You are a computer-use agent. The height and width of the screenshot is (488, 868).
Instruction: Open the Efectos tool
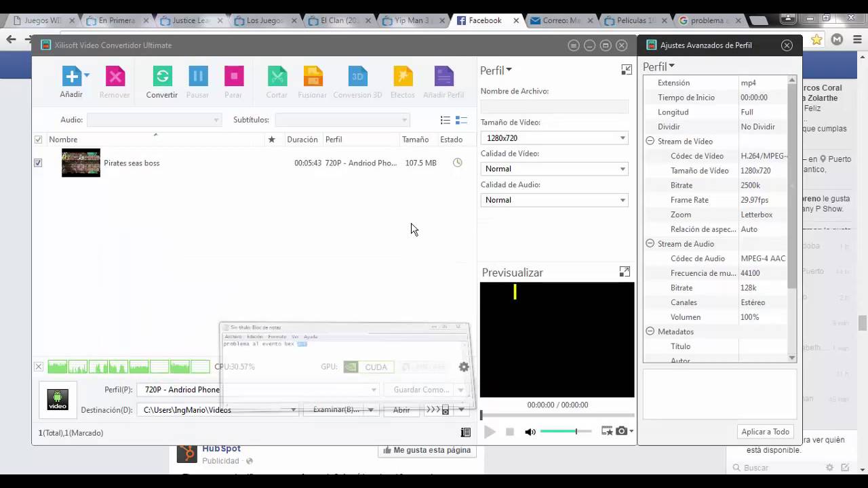[403, 76]
